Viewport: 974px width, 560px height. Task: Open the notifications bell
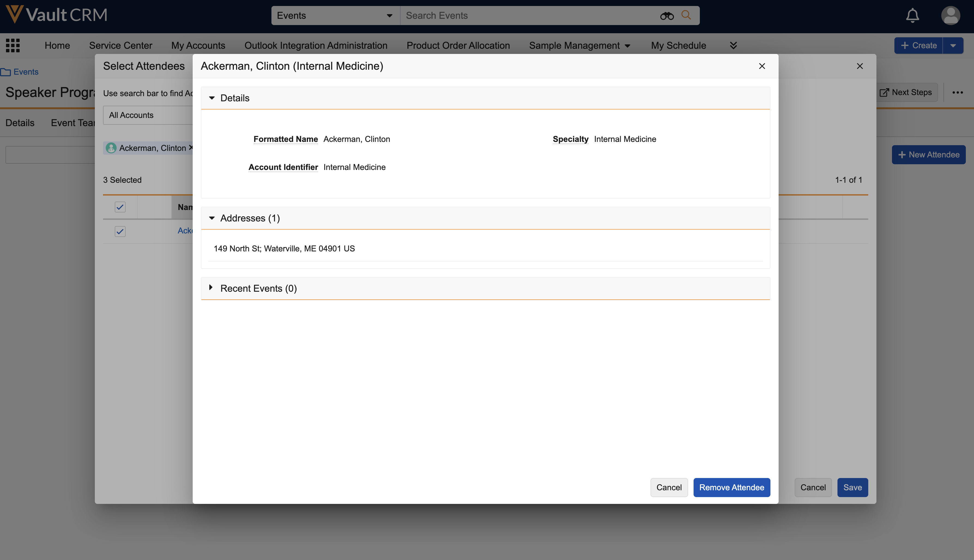(x=912, y=16)
